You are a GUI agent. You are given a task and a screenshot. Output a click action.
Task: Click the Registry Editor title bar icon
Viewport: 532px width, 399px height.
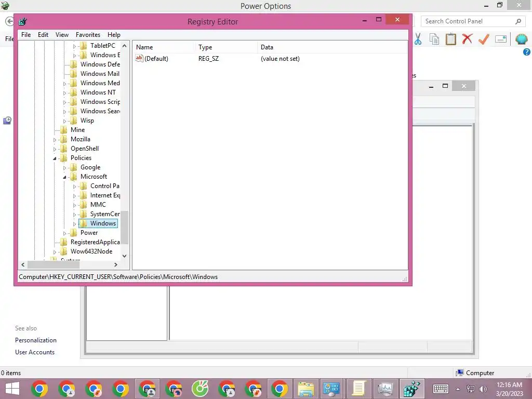(23, 22)
